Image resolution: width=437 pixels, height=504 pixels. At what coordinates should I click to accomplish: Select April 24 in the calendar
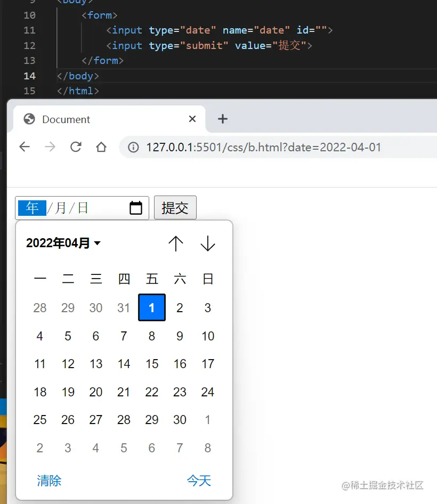[x=208, y=392]
